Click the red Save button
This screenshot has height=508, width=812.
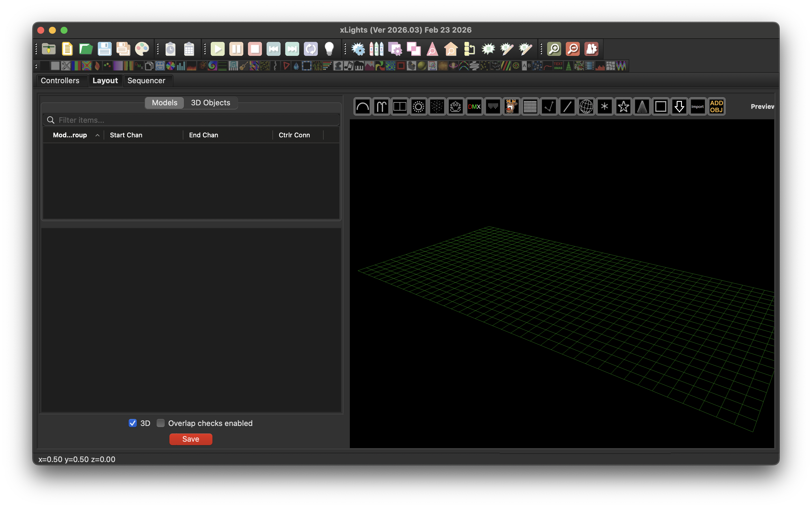191,439
